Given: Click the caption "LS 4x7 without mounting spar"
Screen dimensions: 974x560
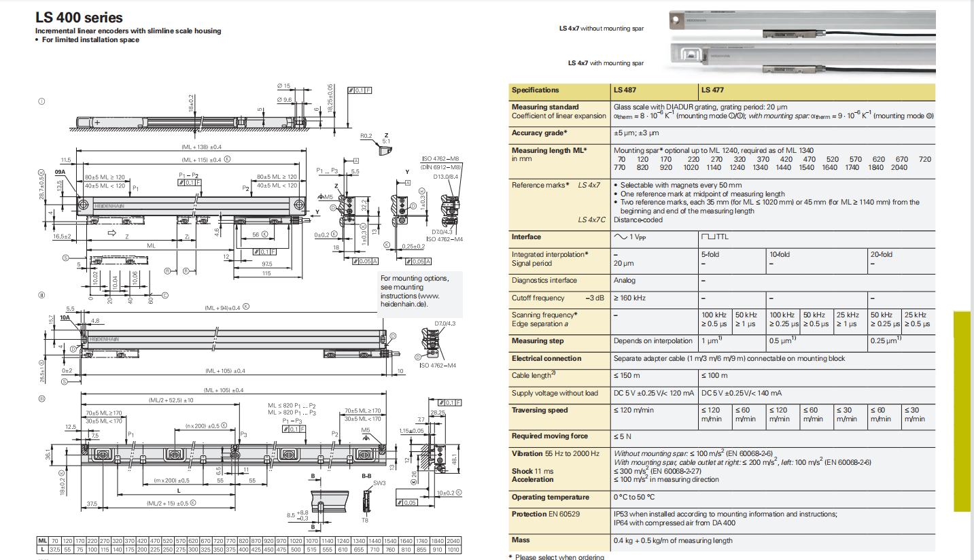Looking at the screenshot, I should 601,29.
